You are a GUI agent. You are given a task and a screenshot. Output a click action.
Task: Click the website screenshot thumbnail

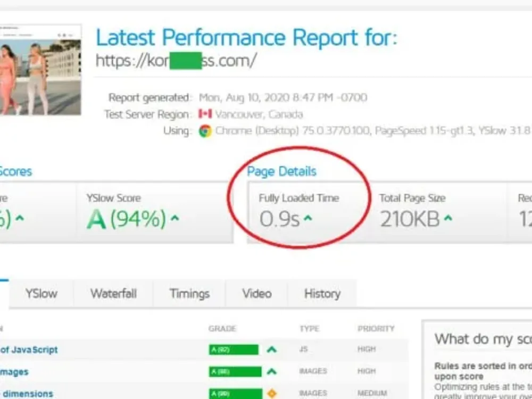click(40, 70)
